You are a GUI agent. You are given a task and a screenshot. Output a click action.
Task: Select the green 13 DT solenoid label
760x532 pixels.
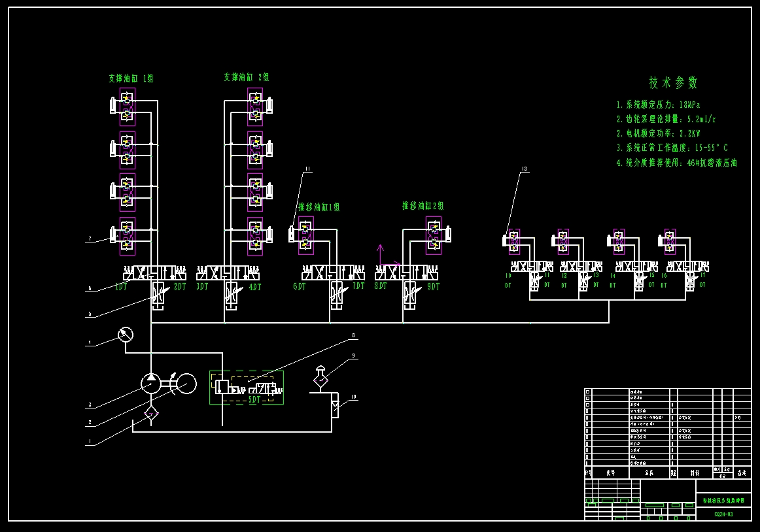[596, 280]
